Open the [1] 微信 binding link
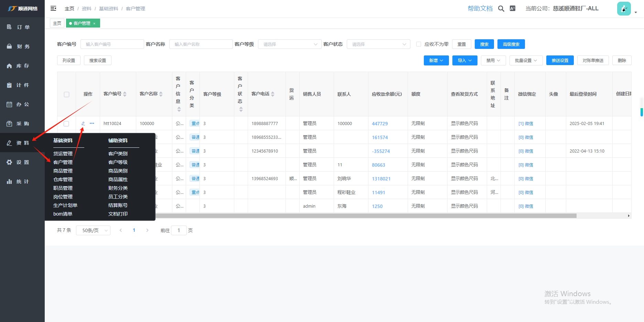 click(x=526, y=124)
